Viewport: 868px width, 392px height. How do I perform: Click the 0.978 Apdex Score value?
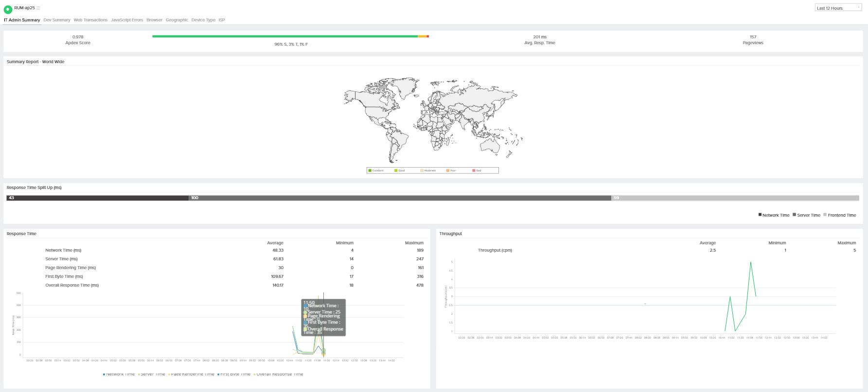coord(78,37)
